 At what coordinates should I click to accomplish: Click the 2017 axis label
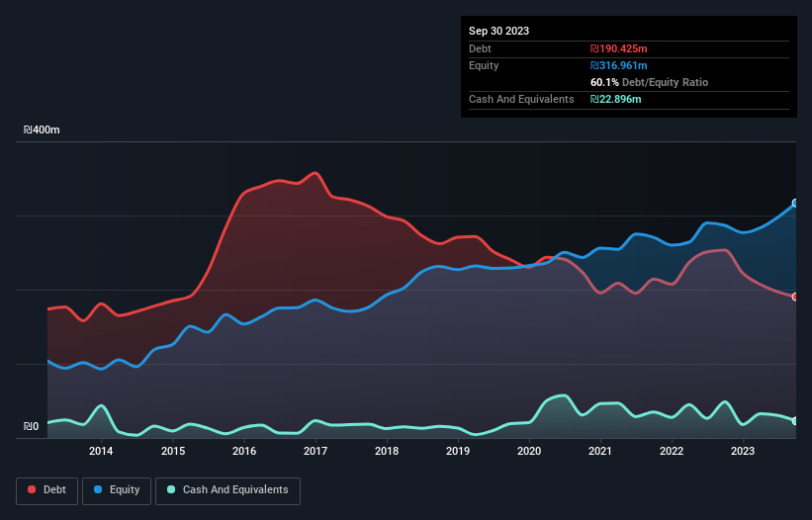(x=316, y=451)
